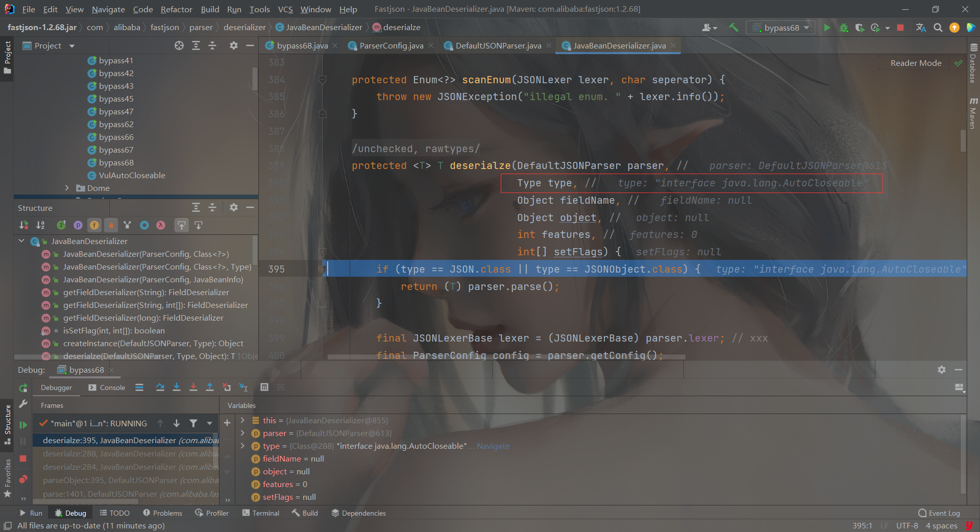Open Problems tool window
Viewport: 980px width, 532px height.
162,513
